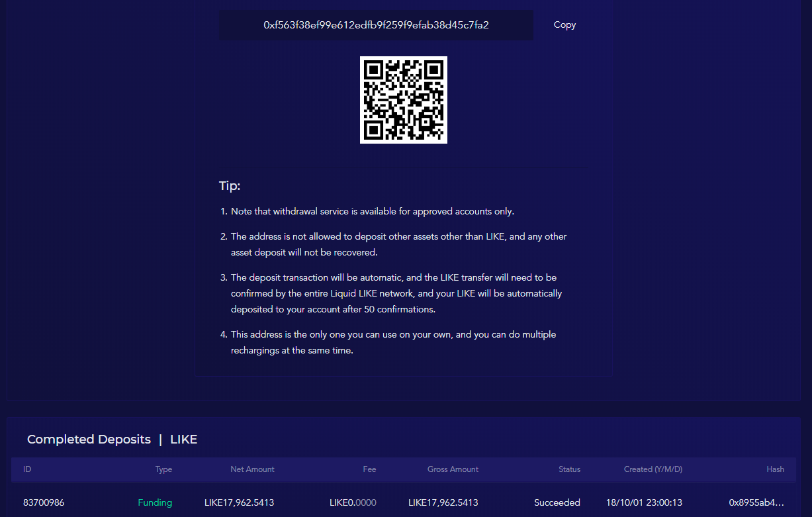Screen dimensions: 812x517
Task: Click the Gross Amount column header
Action: (453, 469)
